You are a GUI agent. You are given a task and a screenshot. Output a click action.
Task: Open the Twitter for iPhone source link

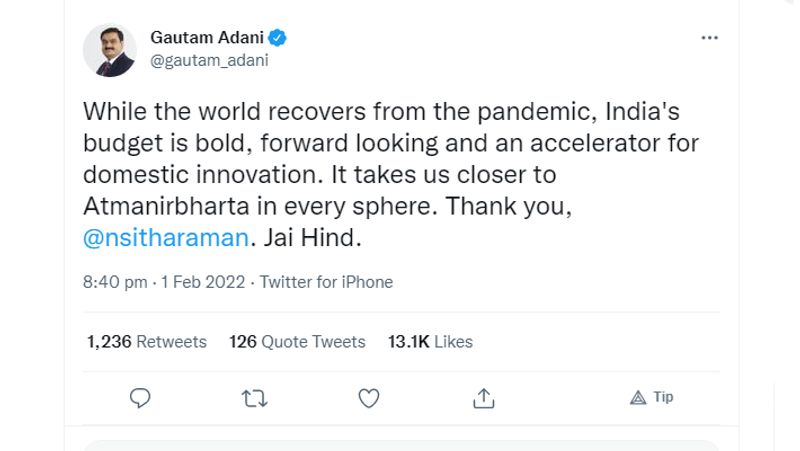pyautogui.click(x=326, y=282)
